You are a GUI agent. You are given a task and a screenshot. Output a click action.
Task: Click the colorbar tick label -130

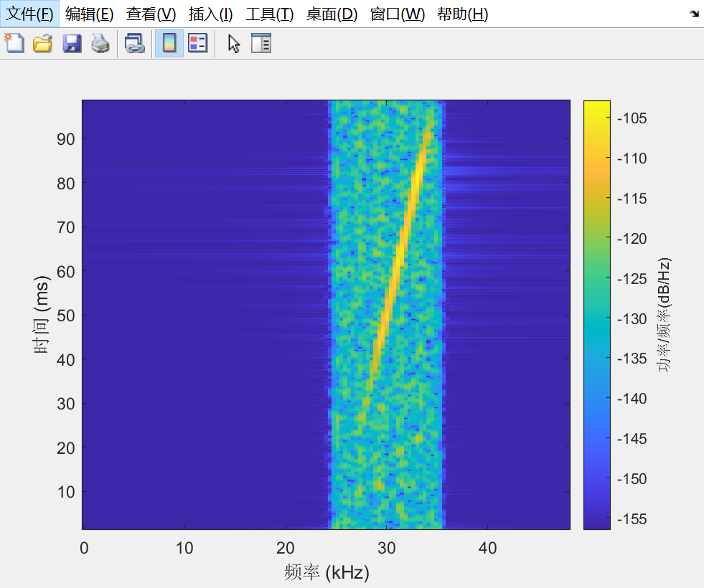[632, 319]
